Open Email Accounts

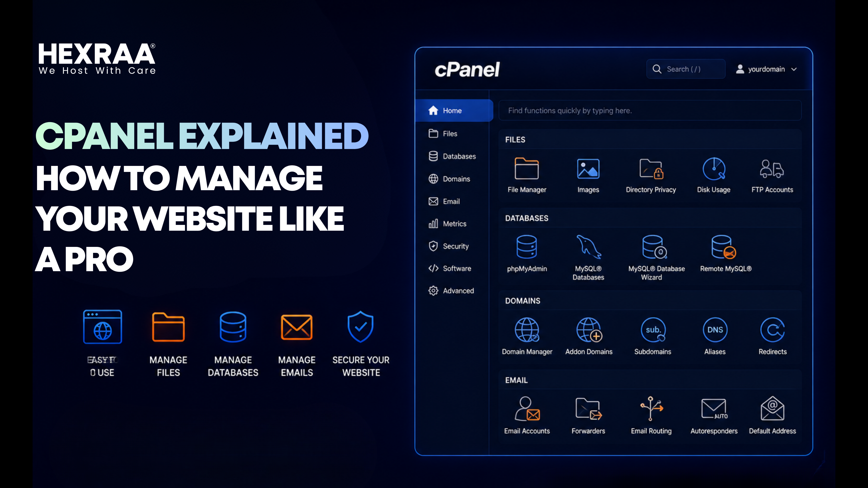point(527,409)
